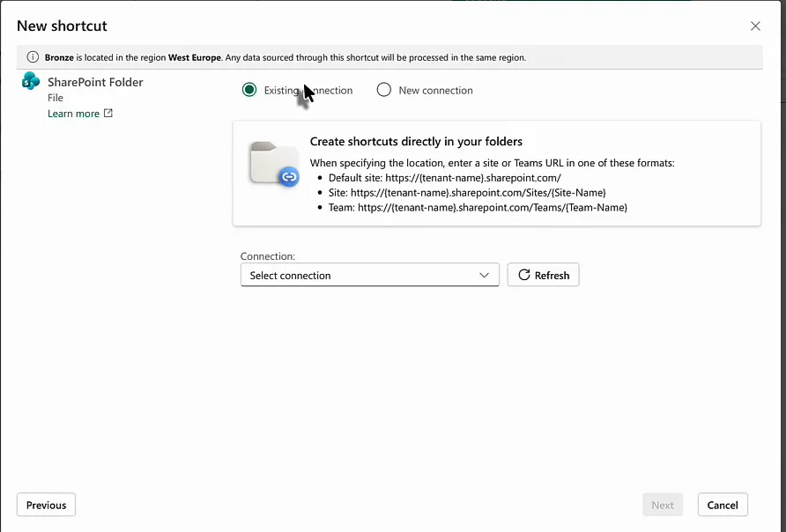Click the greyed-out Next button
The width and height of the screenshot is (786, 532).
tap(663, 505)
